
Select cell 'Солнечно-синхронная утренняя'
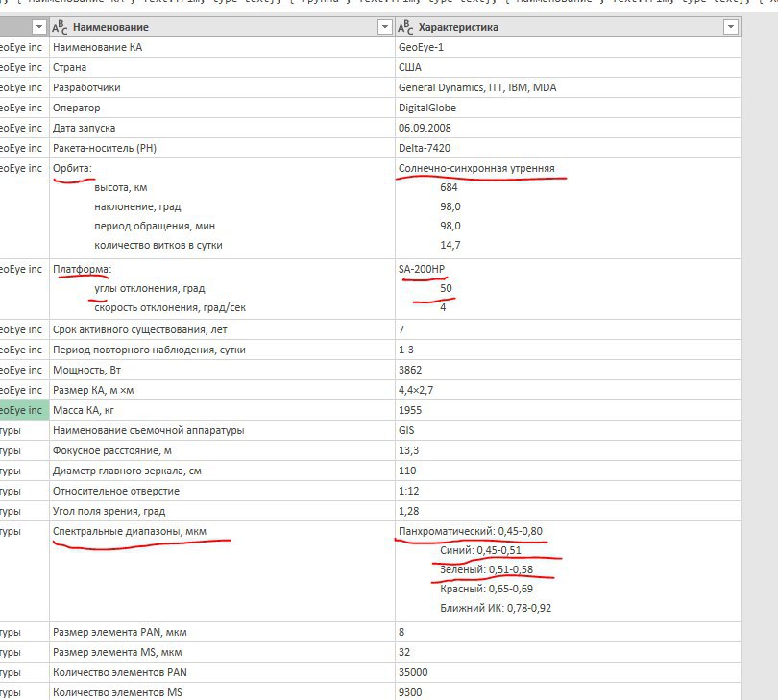(568, 208)
